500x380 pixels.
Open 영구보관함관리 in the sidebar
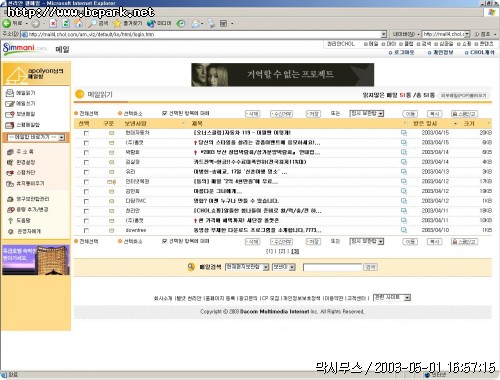(33, 199)
